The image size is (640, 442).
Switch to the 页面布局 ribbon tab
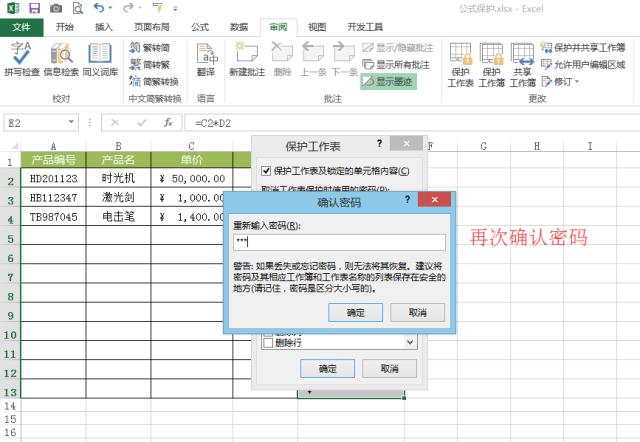(x=152, y=27)
